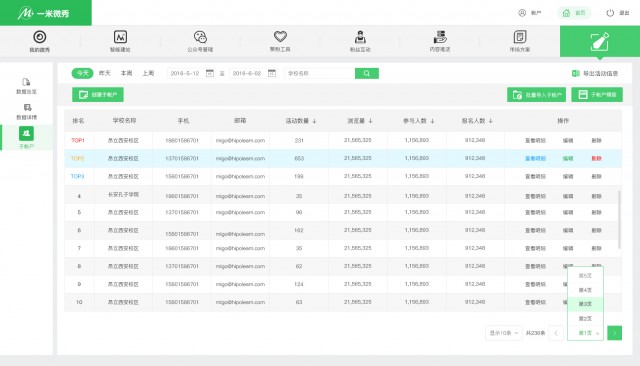Image resolution: width=640 pixels, height=366 pixels.
Task: Select the 昨天 date filter
Action: coord(105,73)
